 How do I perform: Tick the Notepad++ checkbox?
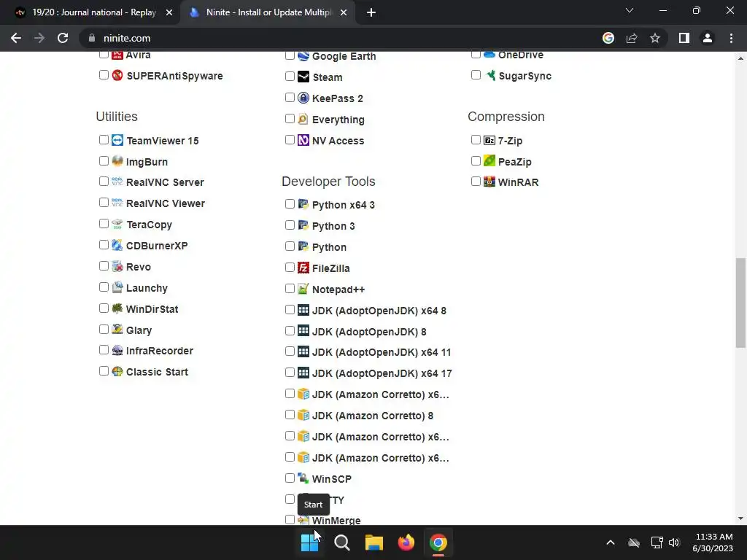(290, 288)
